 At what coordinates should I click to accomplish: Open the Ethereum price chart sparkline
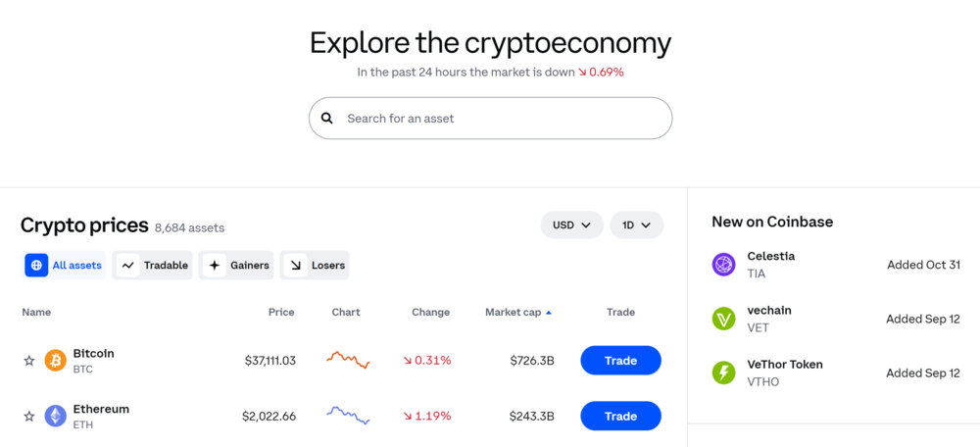tap(347, 416)
